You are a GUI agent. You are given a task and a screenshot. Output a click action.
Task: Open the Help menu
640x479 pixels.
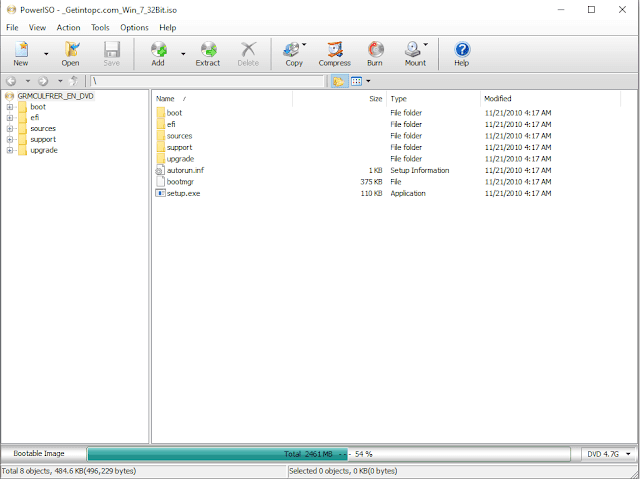pos(168,28)
